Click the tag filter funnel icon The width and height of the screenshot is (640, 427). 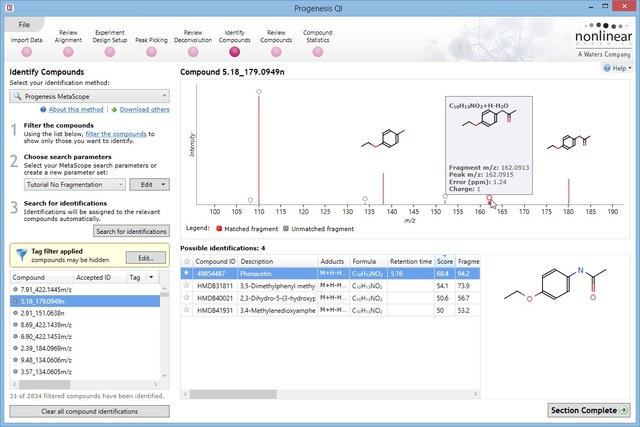tap(21, 255)
